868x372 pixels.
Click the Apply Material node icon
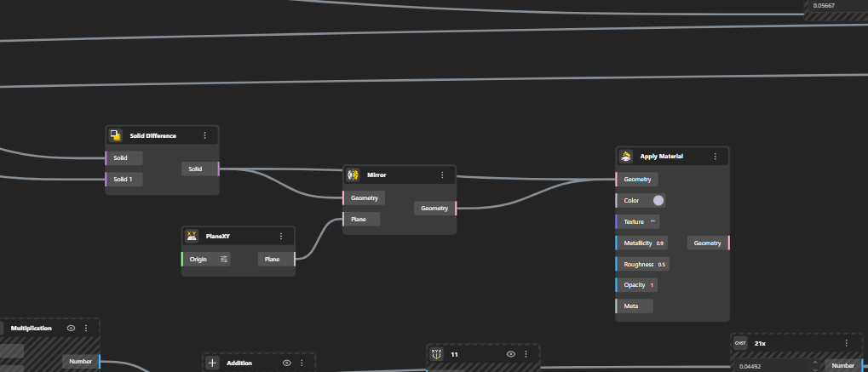[626, 156]
